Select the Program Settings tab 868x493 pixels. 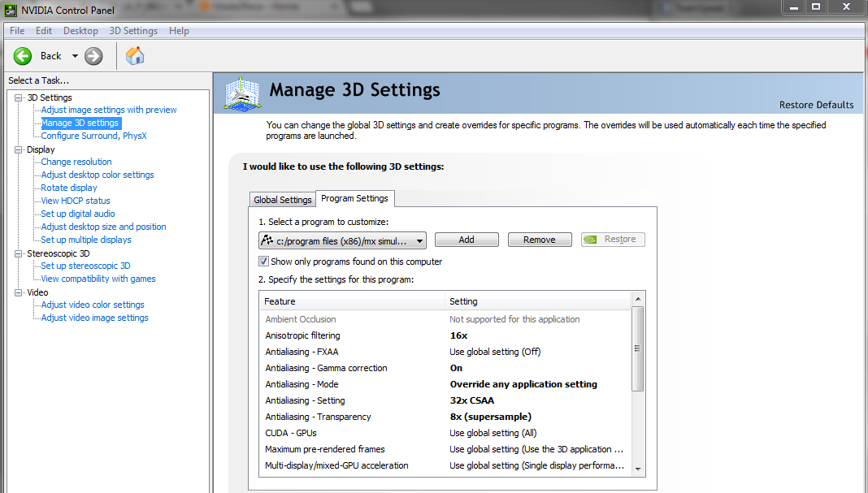point(355,198)
